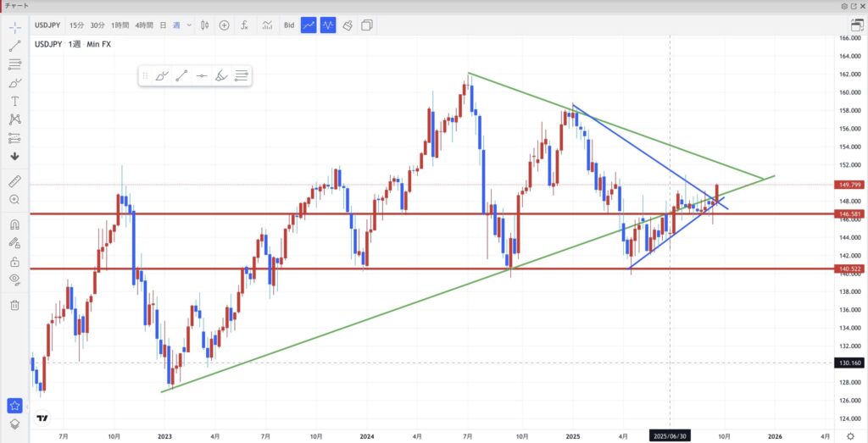The width and height of the screenshot is (868, 443).
Task: Select the Text annotation tool
Action: pyautogui.click(x=15, y=101)
